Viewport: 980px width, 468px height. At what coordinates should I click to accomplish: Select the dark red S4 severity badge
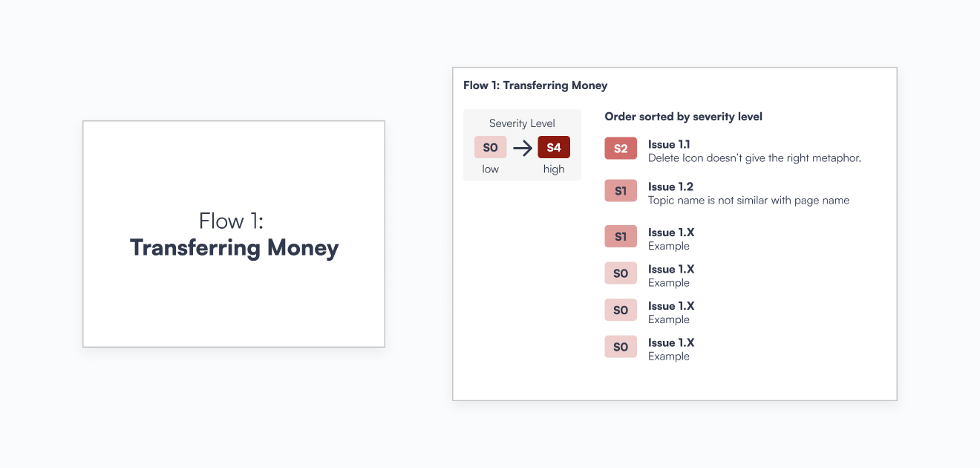point(554,148)
